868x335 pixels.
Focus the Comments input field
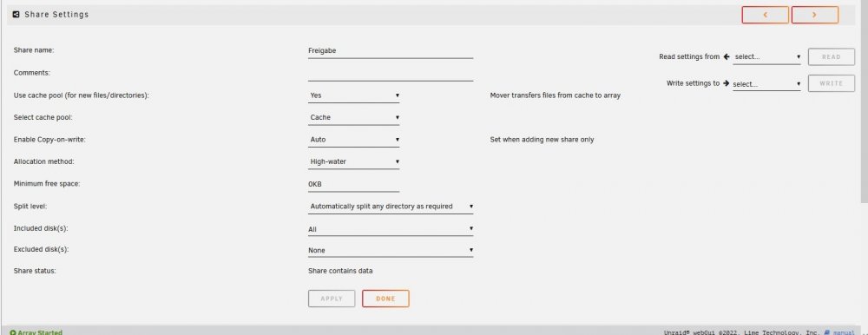pos(391,74)
